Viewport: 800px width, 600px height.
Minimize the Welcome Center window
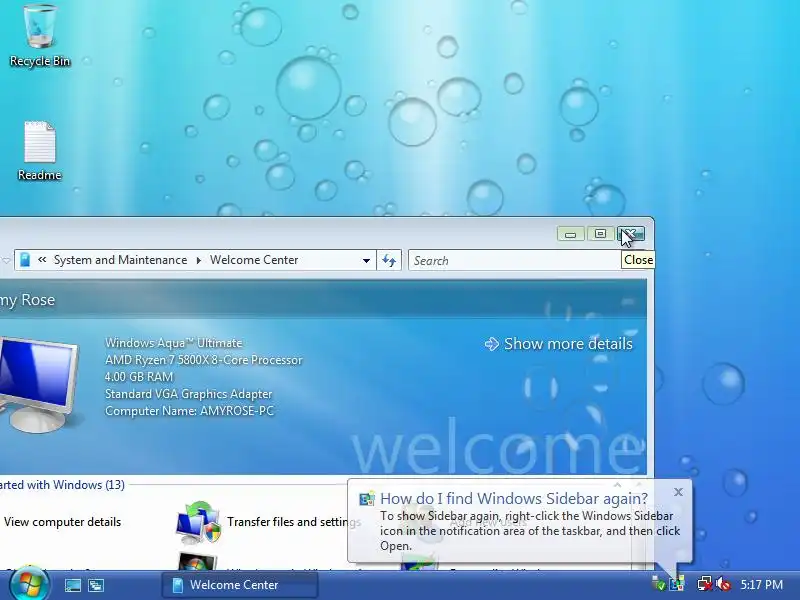[570, 234]
